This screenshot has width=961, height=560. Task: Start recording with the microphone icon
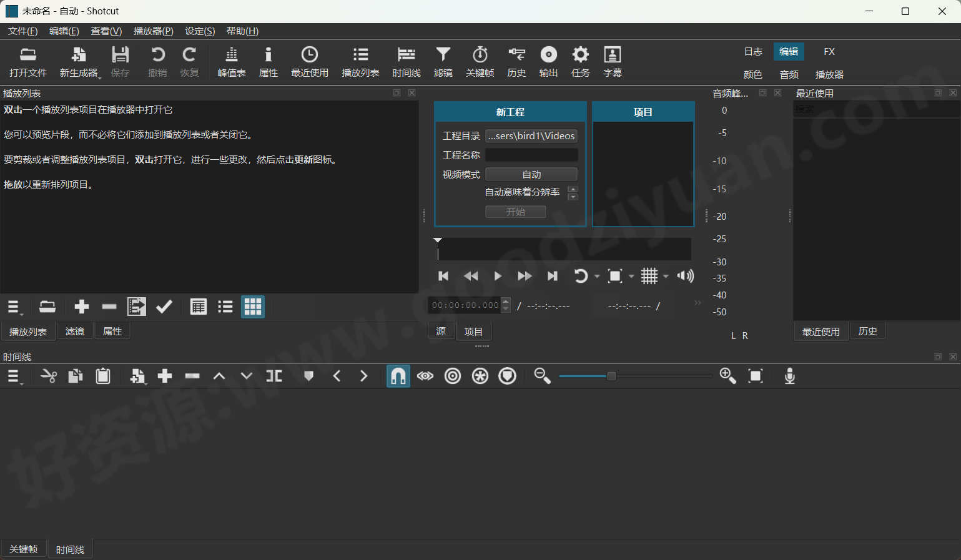789,376
